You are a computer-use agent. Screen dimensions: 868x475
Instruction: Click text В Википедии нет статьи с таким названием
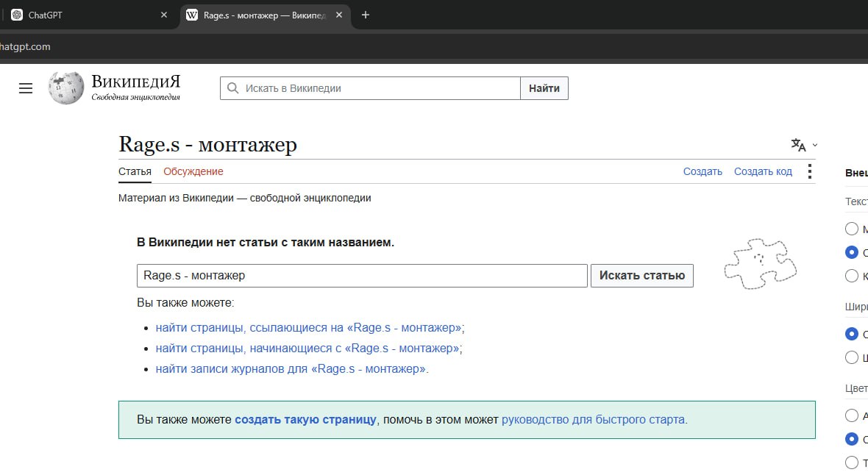click(265, 243)
